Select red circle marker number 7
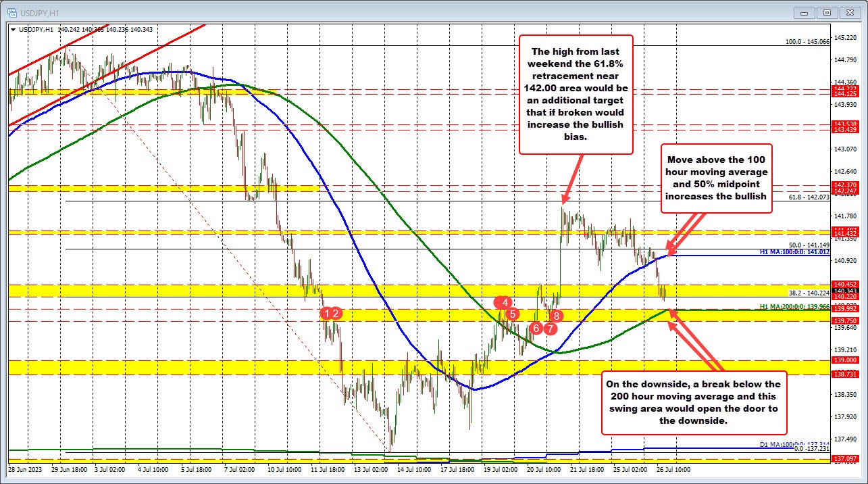The image size is (868, 484). pos(550,329)
